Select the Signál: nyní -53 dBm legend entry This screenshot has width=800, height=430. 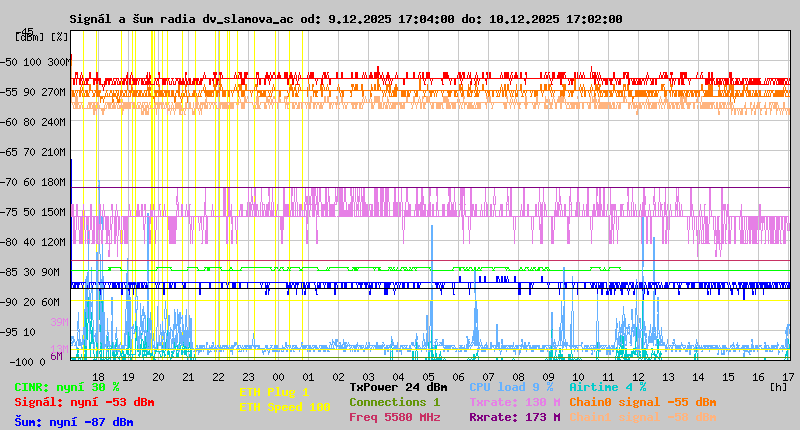click(x=84, y=402)
